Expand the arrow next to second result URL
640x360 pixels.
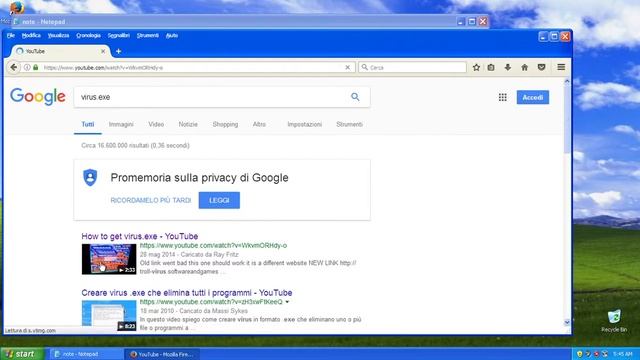tap(287, 302)
